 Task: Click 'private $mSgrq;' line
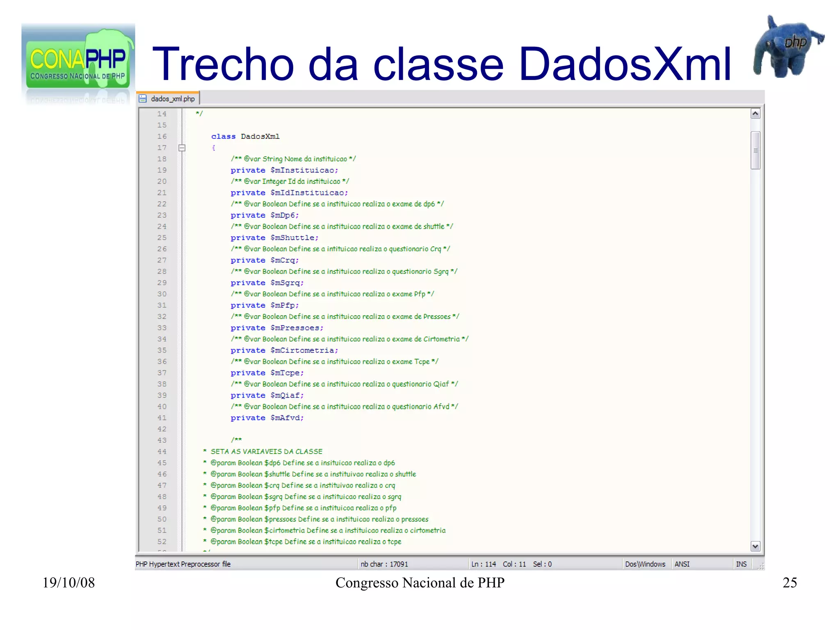click(x=267, y=283)
